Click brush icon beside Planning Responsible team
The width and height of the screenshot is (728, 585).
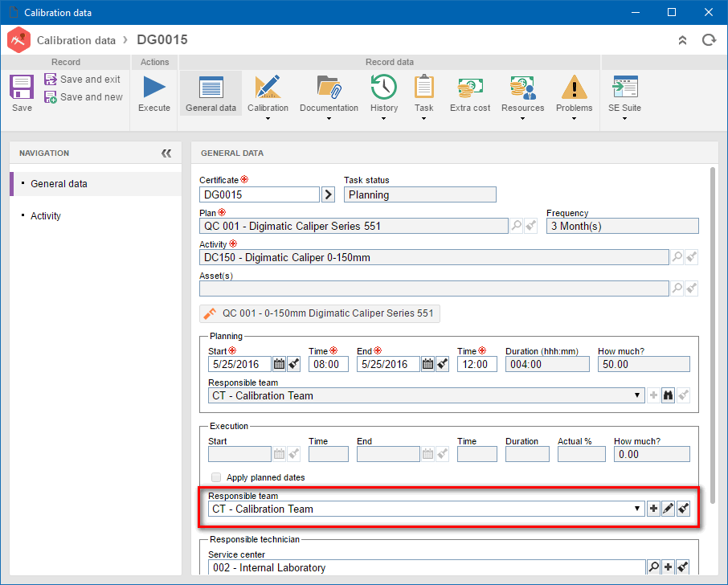tap(683, 395)
